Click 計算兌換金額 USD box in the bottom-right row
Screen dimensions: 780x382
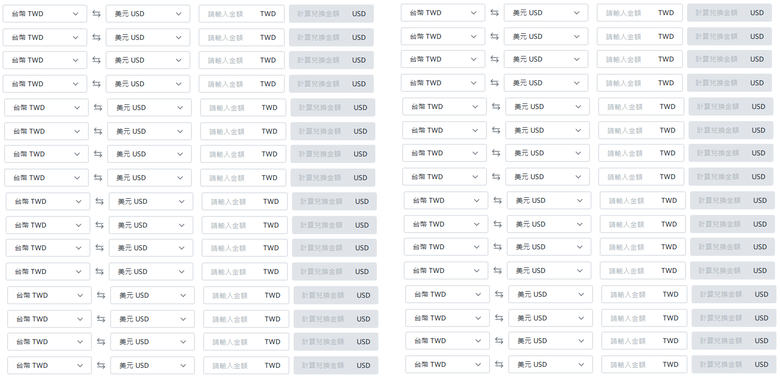pyautogui.click(x=734, y=364)
